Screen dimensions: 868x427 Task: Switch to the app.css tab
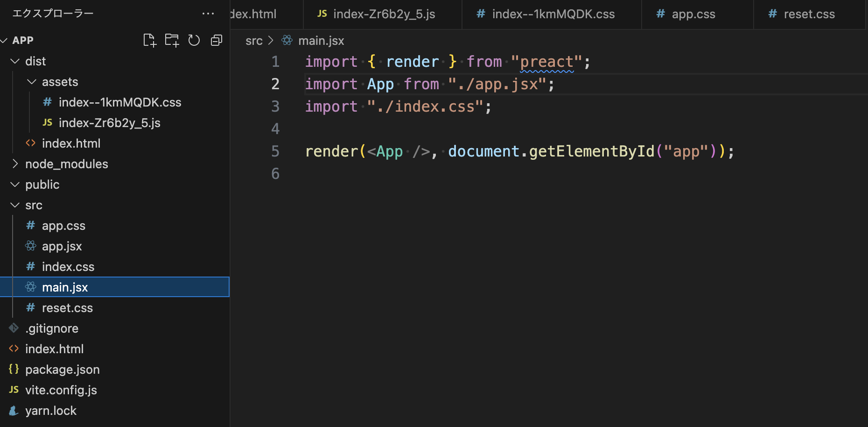click(693, 14)
